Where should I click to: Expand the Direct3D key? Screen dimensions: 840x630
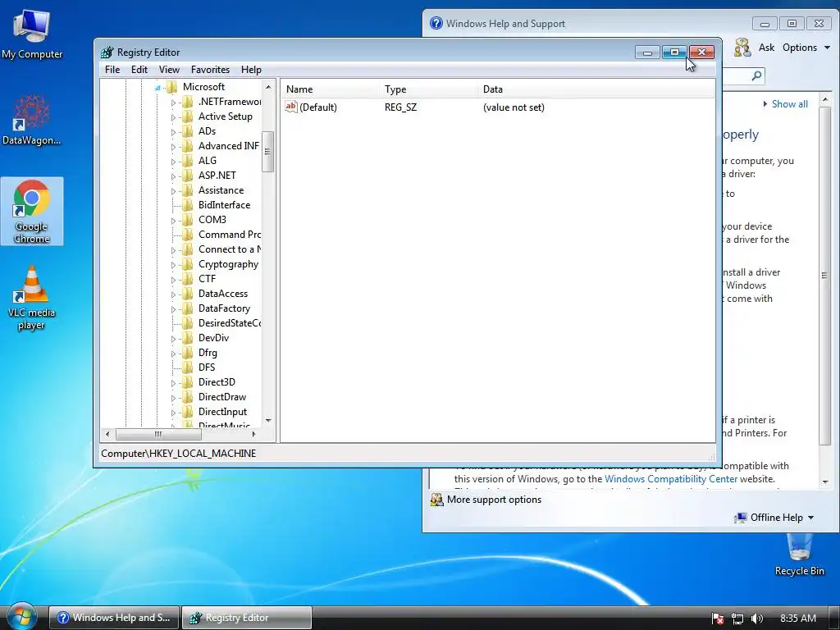coord(173,382)
